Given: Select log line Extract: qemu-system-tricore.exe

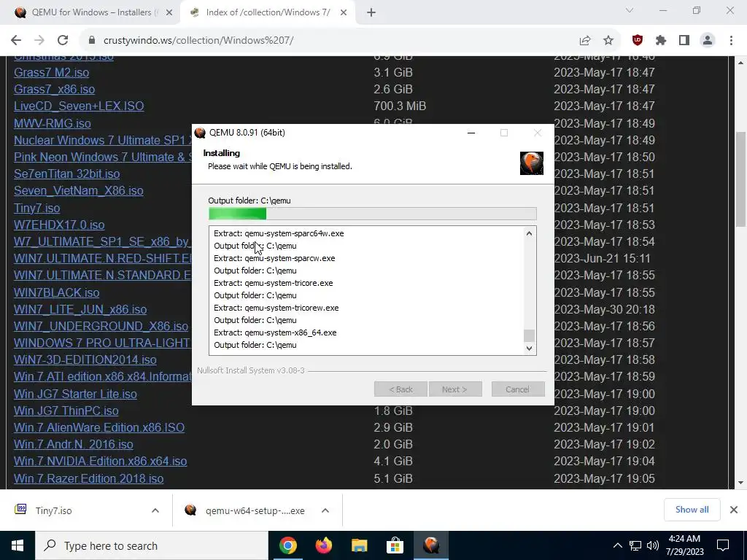Looking at the screenshot, I should tap(273, 283).
